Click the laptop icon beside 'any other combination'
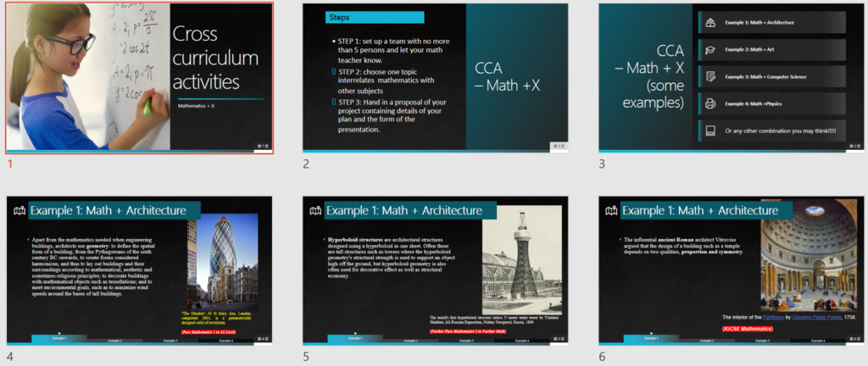Image resolution: width=868 pixels, height=366 pixels. pos(709,130)
